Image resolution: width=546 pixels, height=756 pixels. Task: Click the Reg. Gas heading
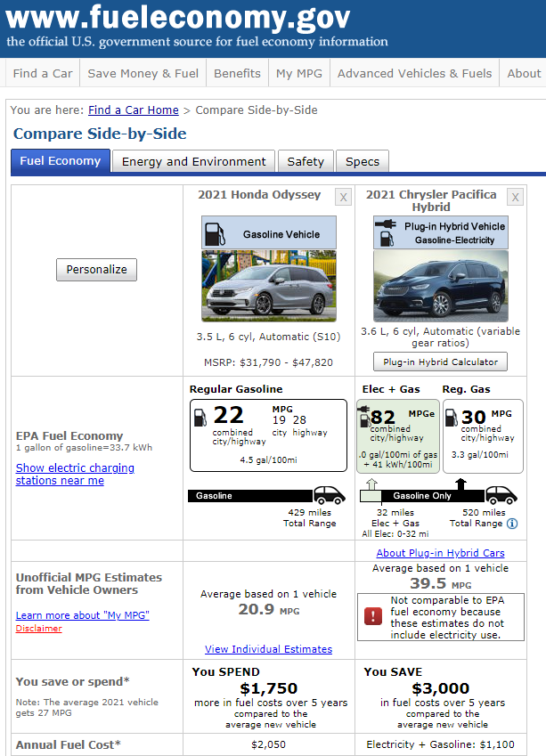pyautogui.click(x=466, y=389)
